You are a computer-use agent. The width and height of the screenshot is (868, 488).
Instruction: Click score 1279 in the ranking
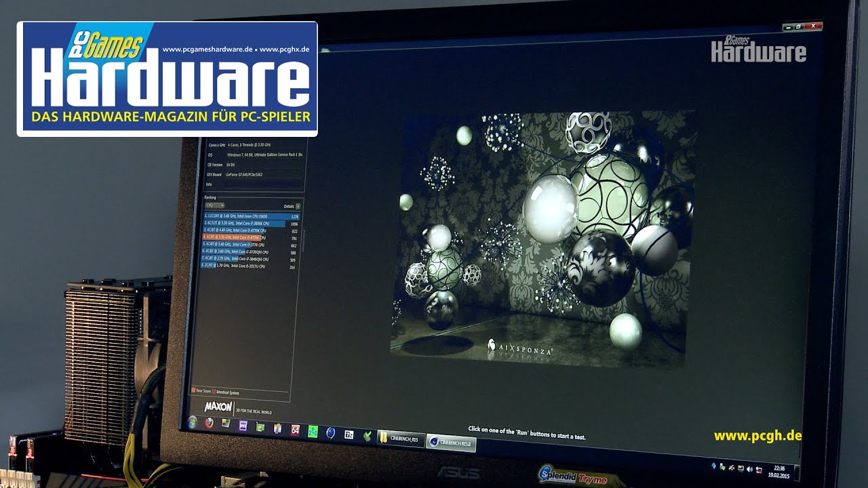click(294, 217)
